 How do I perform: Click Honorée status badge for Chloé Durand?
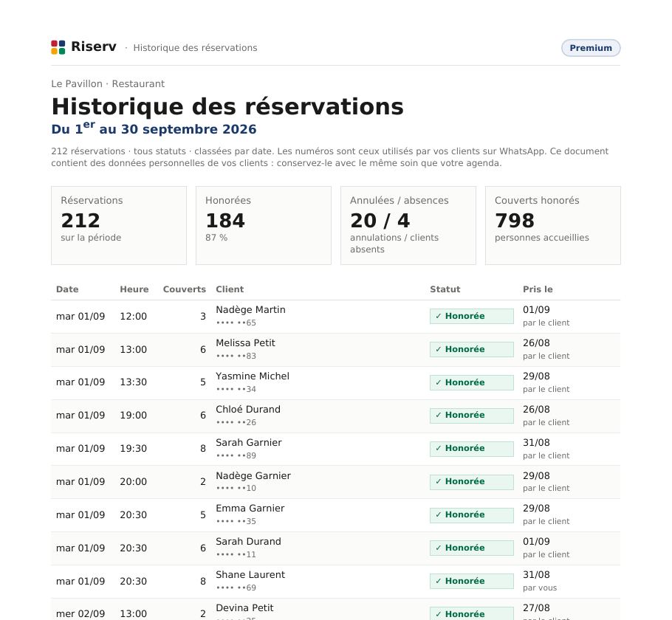click(x=471, y=416)
